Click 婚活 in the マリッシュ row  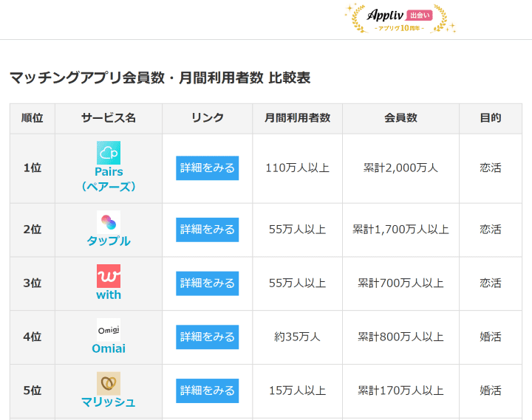coord(491,391)
